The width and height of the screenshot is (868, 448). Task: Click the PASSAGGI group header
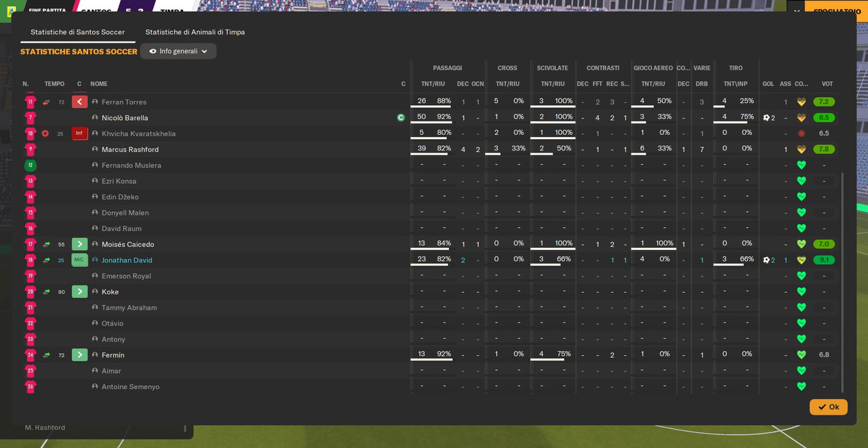448,68
